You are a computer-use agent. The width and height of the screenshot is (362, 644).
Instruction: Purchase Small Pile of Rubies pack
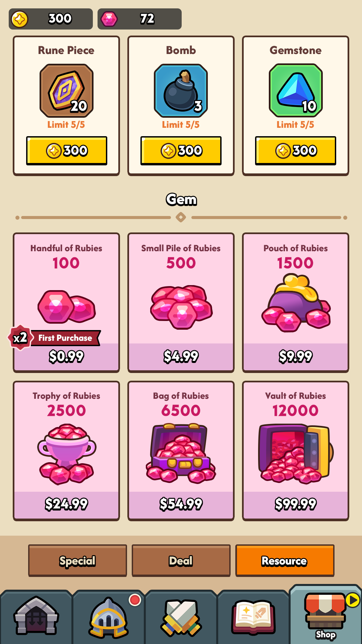click(181, 303)
